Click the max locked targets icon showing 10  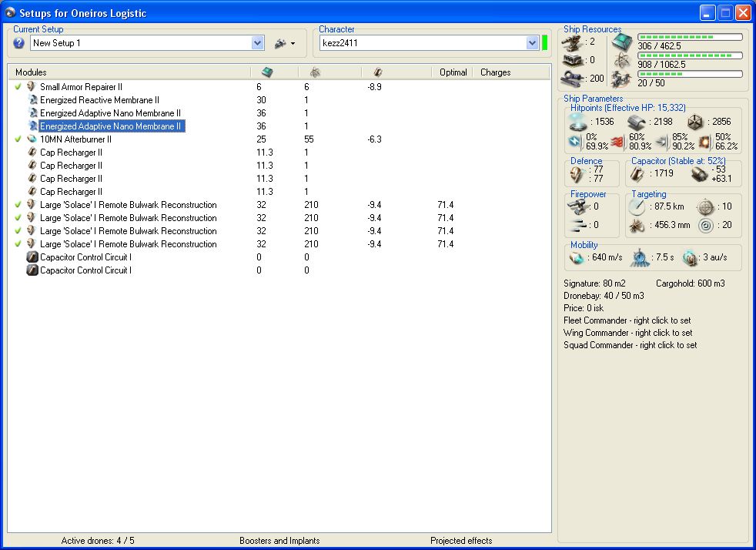point(705,207)
